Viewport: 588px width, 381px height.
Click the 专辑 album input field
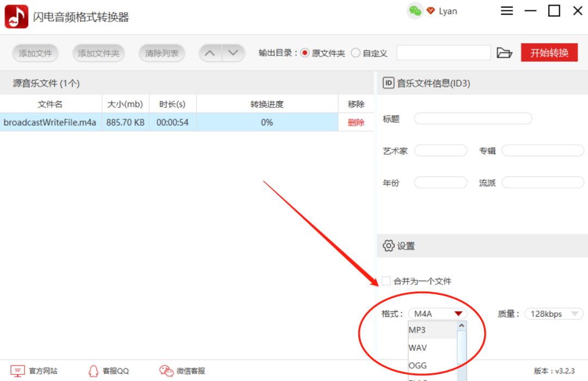pos(543,150)
